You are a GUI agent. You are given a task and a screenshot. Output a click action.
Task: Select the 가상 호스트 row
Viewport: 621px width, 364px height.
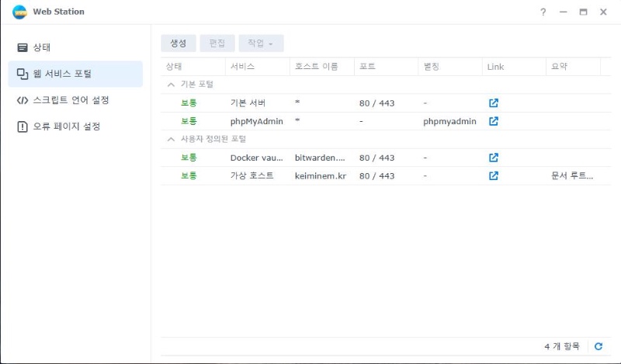252,175
